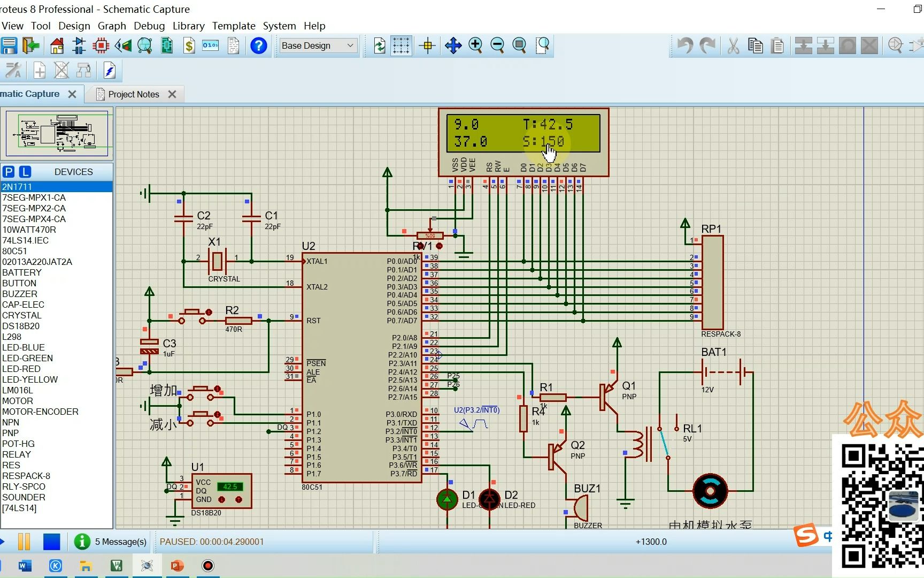Toggle the false origin crosshair icon
924x578 pixels.
pyautogui.click(x=428, y=45)
